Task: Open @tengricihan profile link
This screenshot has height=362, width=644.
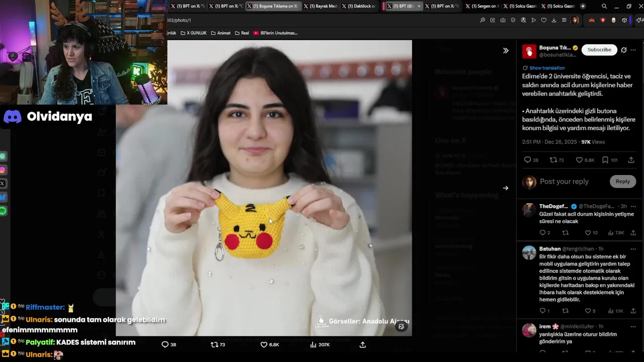Action: click(578, 249)
